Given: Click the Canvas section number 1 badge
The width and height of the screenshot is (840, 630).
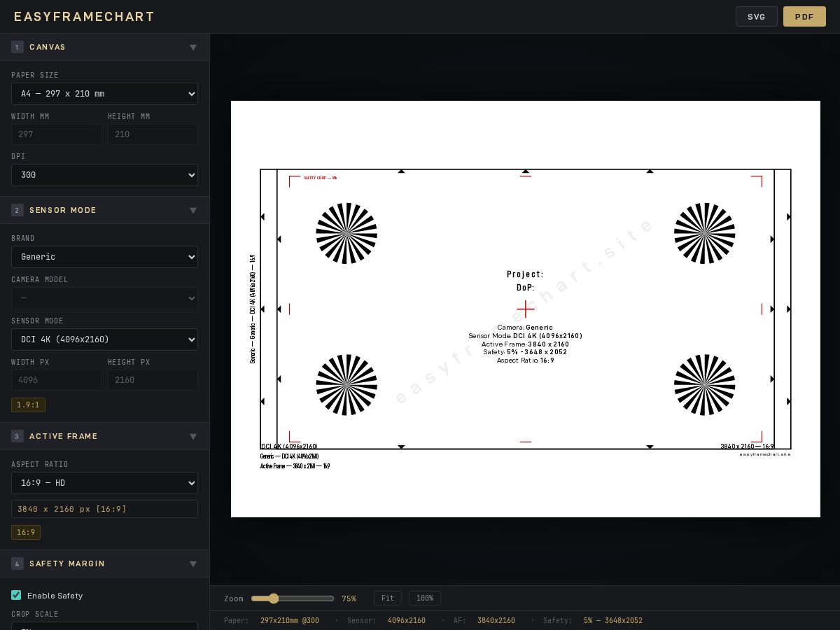Looking at the screenshot, I should pos(17,48).
